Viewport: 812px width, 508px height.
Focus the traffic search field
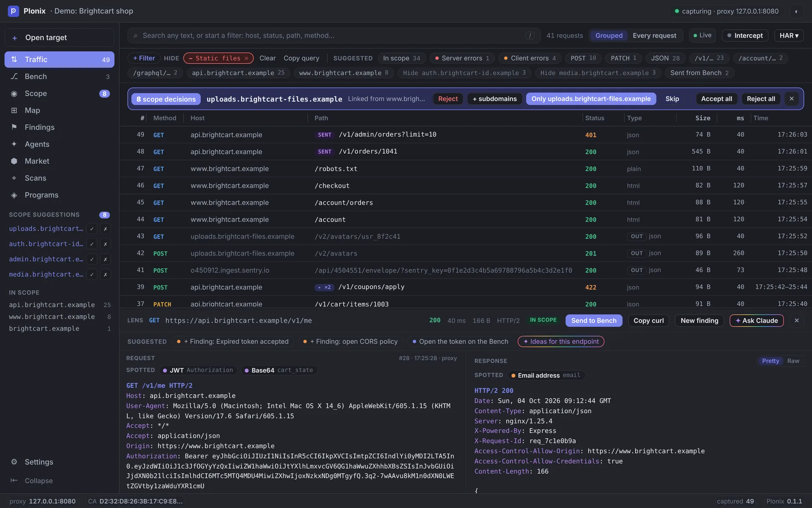tap(334, 36)
